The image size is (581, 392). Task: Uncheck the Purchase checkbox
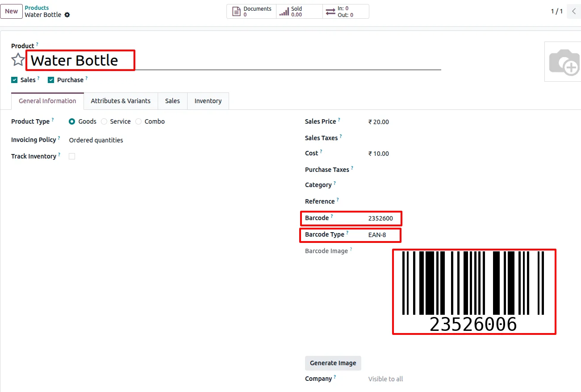tap(51, 80)
